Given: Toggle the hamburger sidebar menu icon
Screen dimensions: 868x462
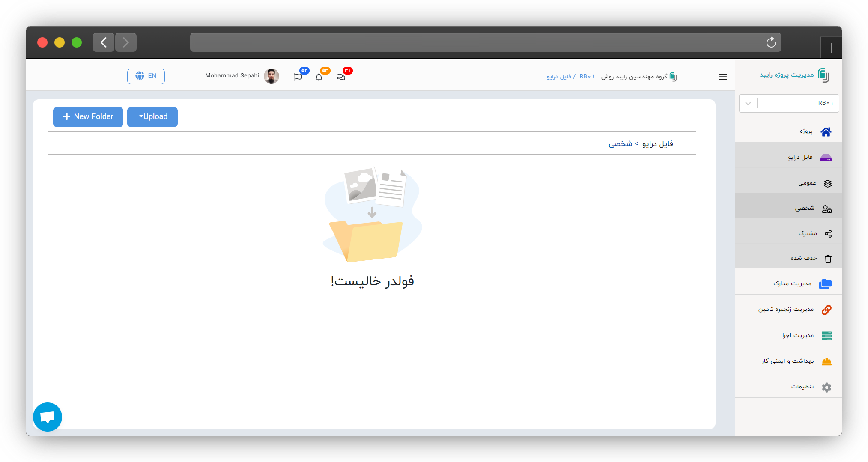Looking at the screenshot, I should pos(723,77).
